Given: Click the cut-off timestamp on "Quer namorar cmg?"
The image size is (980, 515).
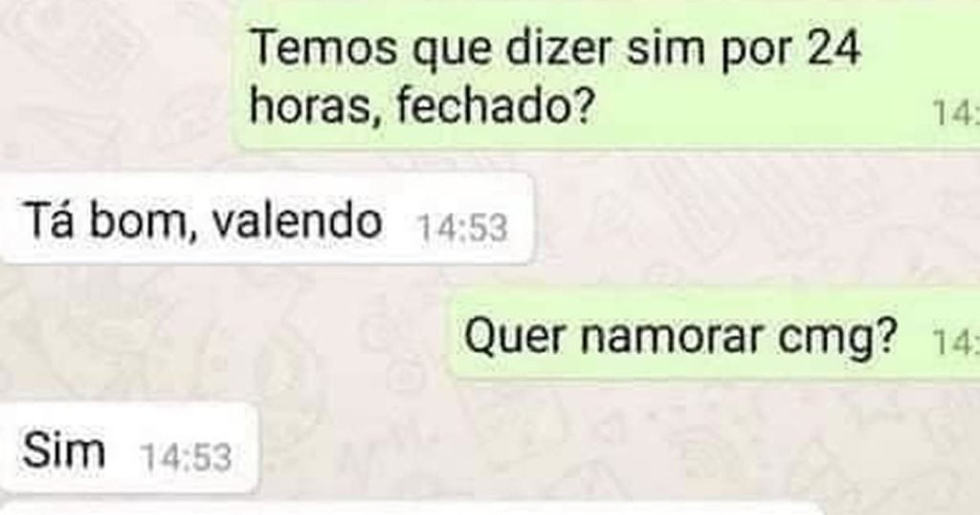Looking at the screenshot, I should click(955, 343).
